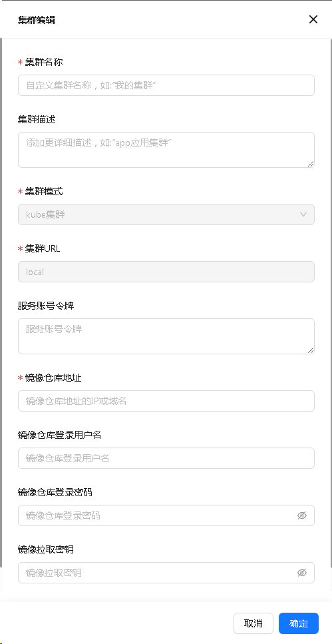Screen dimensions: 332x644
Task: Close the 集群编辑 dialog with X
Action: [313, 19]
